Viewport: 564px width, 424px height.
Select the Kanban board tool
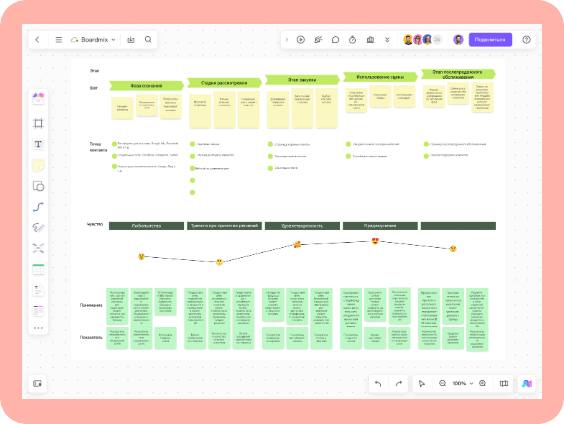click(x=38, y=310)
